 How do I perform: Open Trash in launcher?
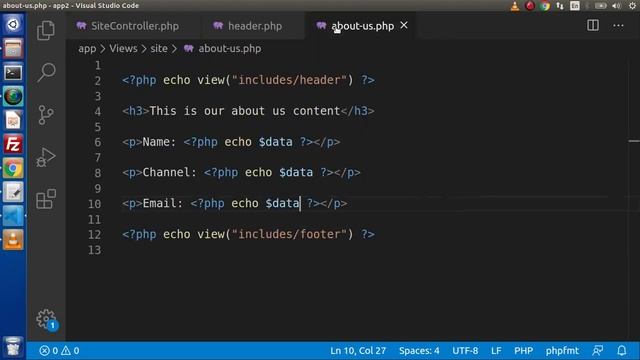pos(13,347)
